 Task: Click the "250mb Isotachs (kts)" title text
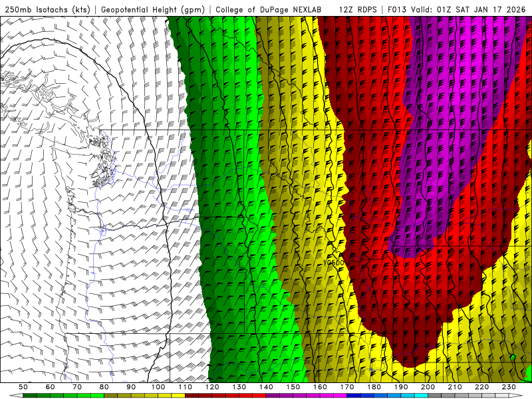pyautogui.click(x=48, y=10)
